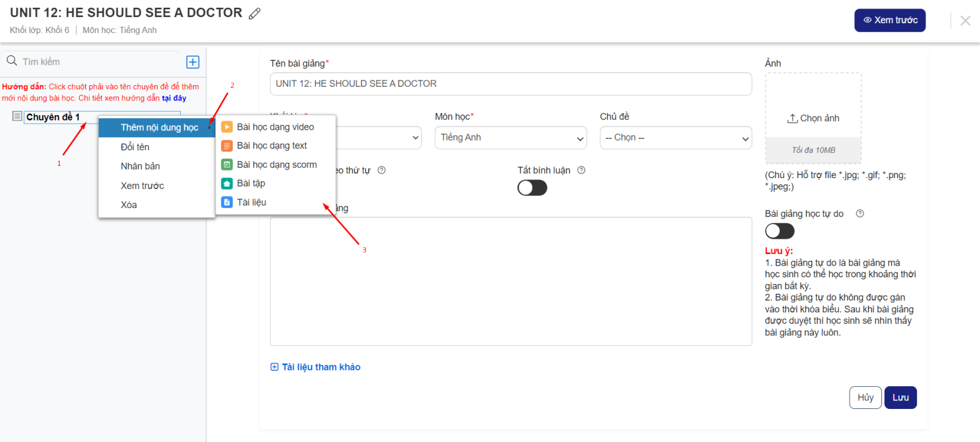This screenshot has width=980, height=442.
Task: Expand the Thêm nội dung học submenu
Action: (159, 127)
